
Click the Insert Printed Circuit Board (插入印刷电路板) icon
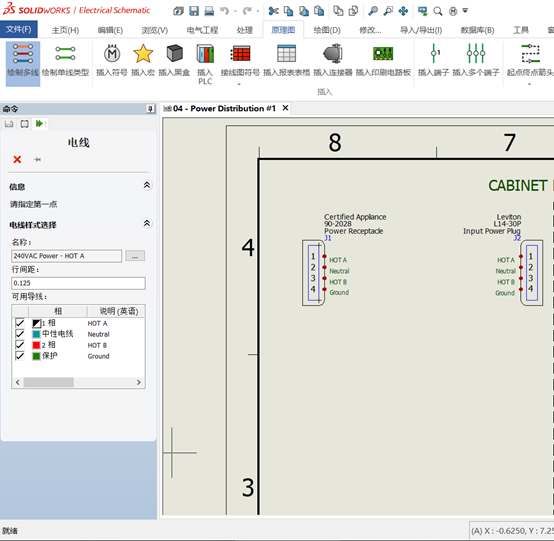point(383,54)
